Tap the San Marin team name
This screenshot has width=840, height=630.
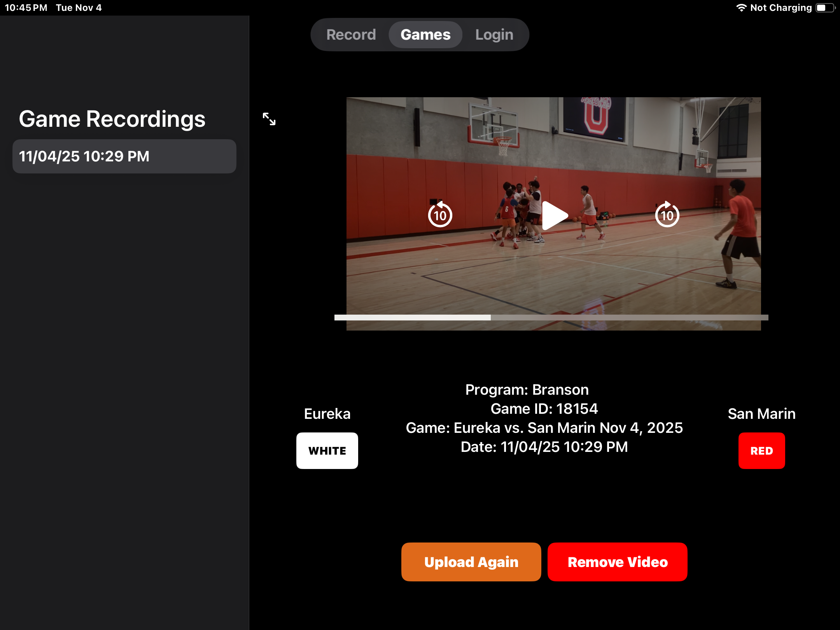click(761, 414)
